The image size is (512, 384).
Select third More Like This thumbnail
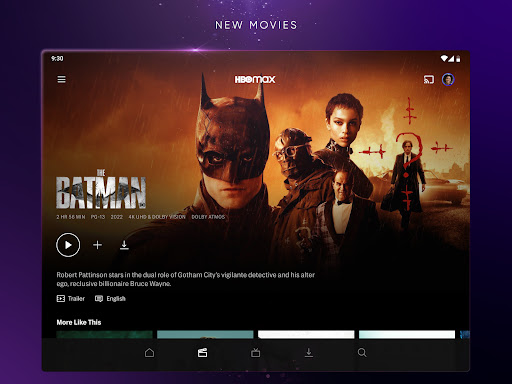pyautogui.click(x=306, y=334)
